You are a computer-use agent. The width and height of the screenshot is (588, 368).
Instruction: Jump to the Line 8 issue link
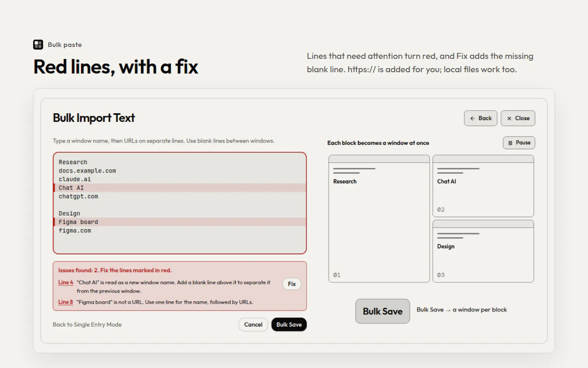tap(65, 302)
